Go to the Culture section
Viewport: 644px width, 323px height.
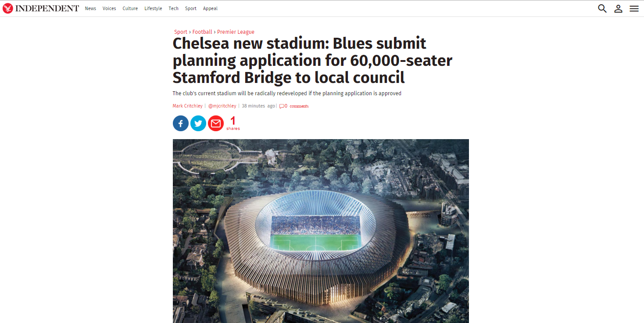pyautogui.click(x=130, y=8)
